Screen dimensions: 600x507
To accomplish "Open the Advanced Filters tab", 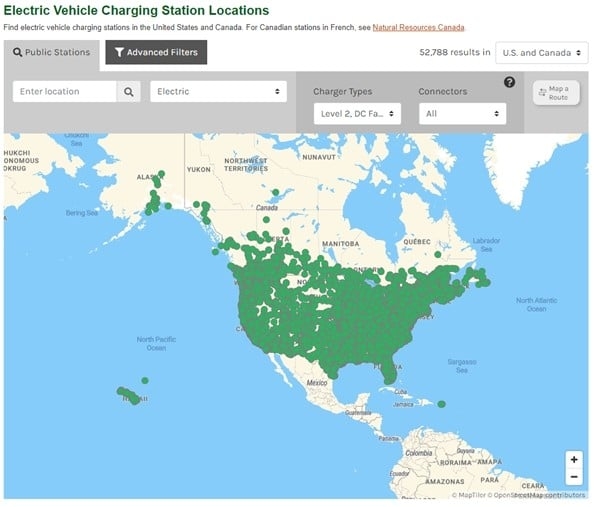I will point(156,52).
